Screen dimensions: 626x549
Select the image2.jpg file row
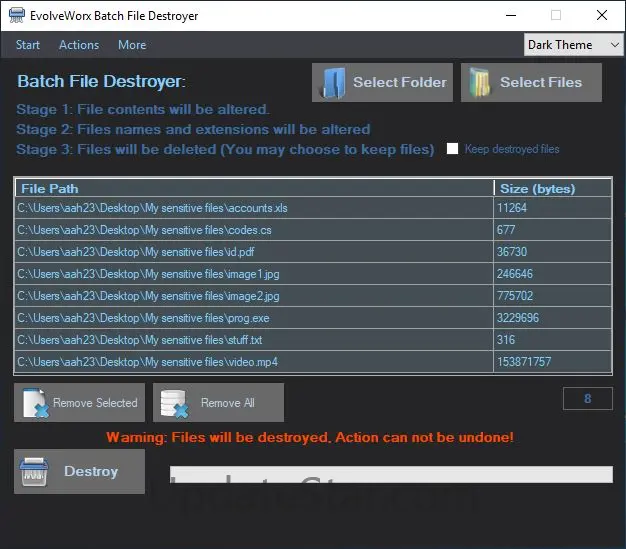tap(254, 296)
